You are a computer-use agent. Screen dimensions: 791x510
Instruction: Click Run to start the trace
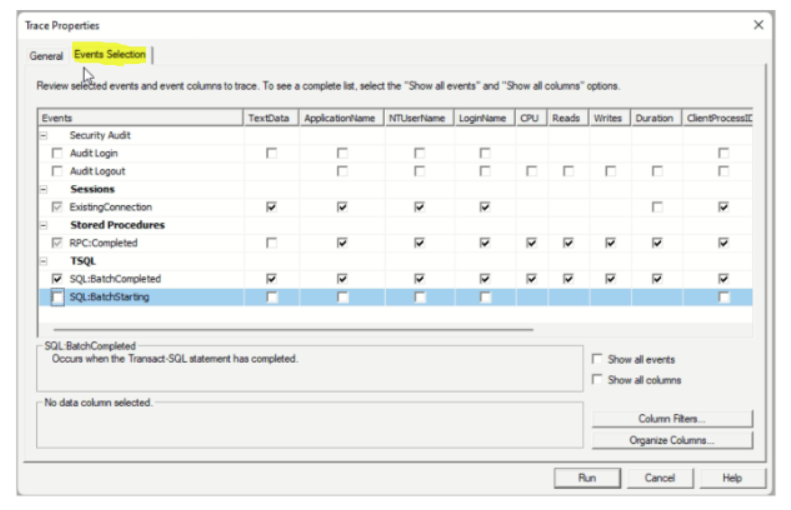(x=587, y=478)
